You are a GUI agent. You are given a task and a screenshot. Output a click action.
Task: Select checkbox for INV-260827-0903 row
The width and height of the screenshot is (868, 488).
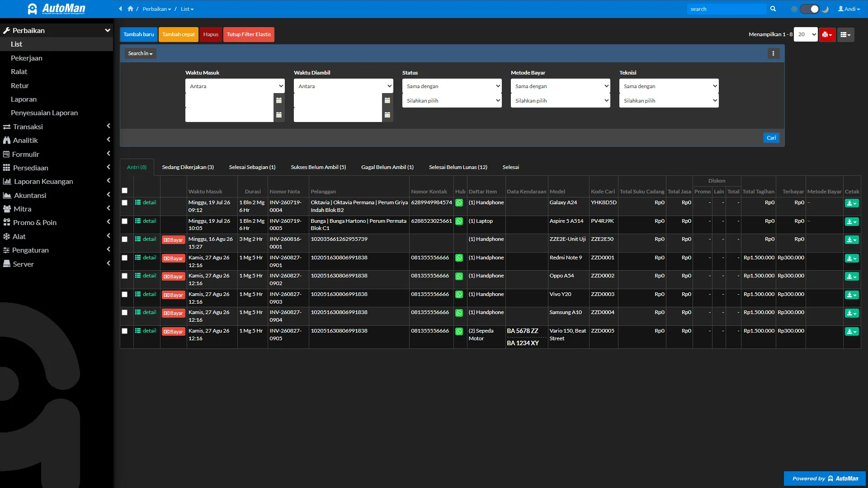[x=125, y=295]
